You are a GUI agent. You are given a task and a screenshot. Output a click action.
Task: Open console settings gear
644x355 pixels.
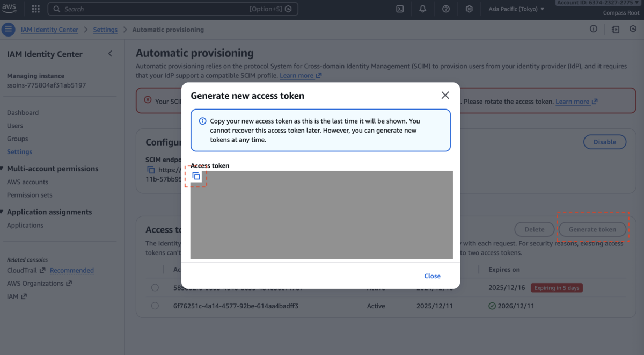[469, 9]
